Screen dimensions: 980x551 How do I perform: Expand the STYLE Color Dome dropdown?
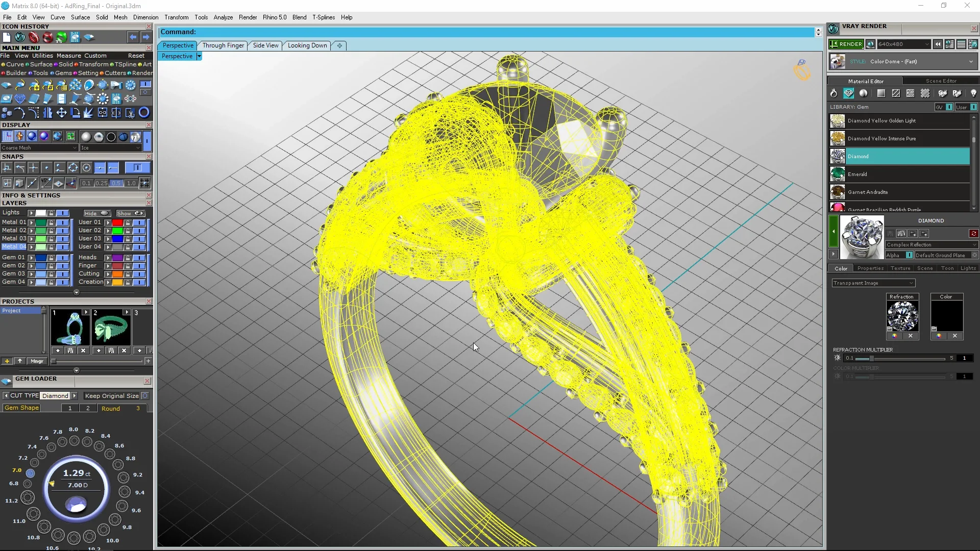pos(970,62)
